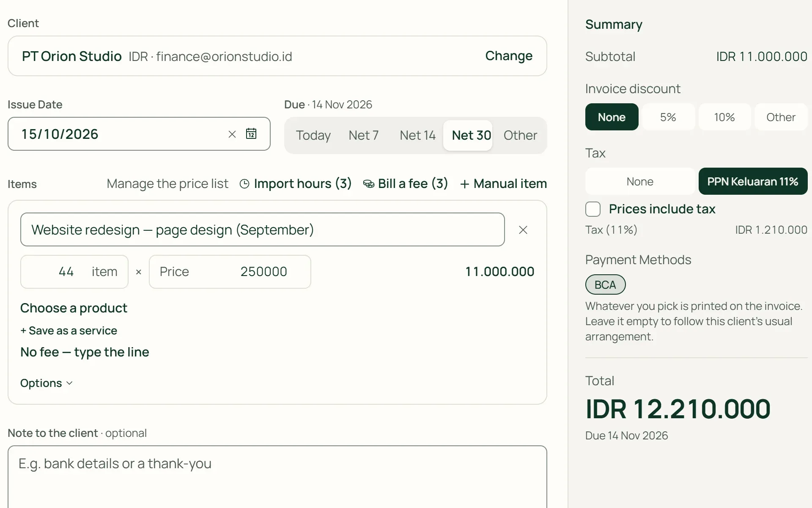812x508 pixels.
Task: Set Tax to None
Action: [640, 181]
